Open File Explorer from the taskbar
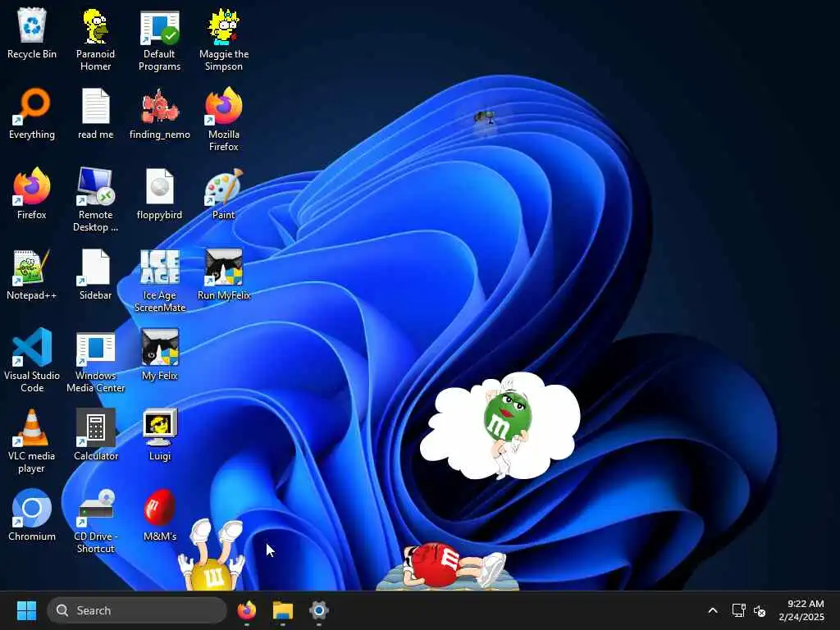 click(x=283, y=610)
